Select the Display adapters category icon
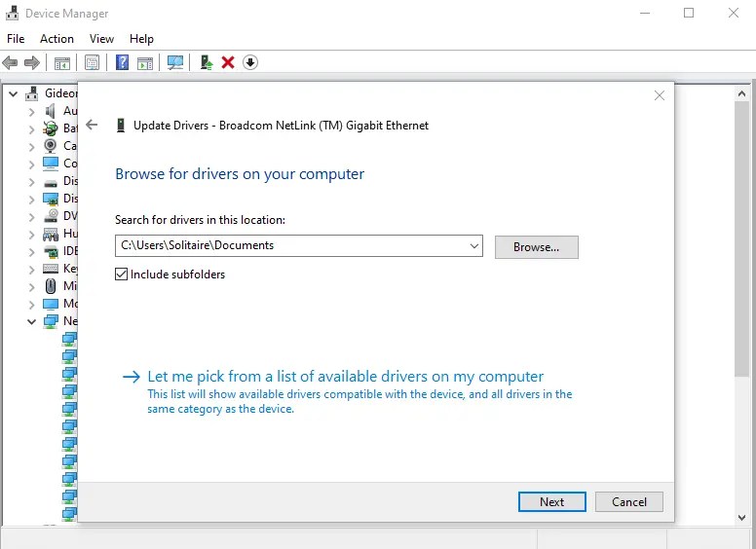 (50, 199)
